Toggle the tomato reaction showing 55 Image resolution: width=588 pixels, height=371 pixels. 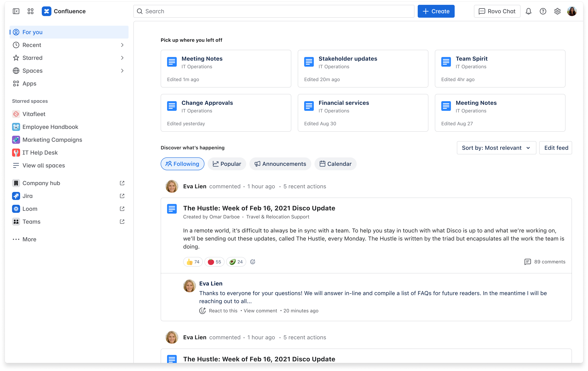pos(214,262)
